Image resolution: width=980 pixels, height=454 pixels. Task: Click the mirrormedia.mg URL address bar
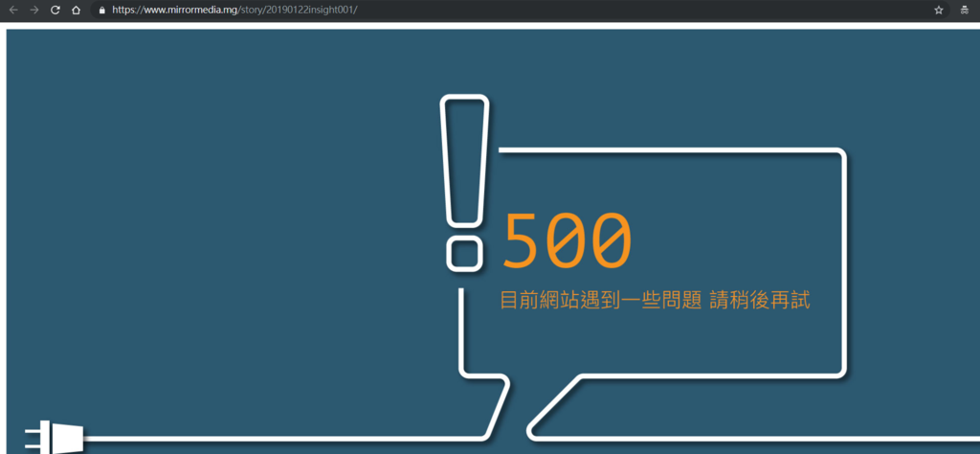[521, 10]
